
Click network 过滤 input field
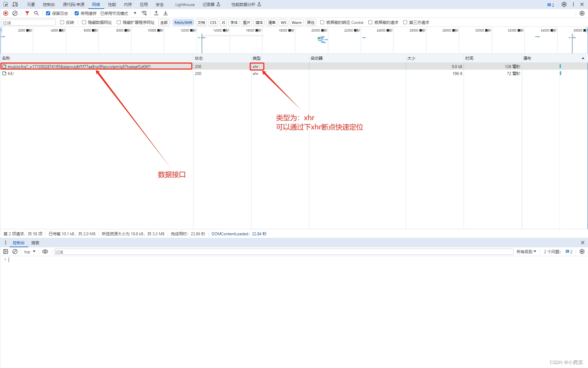click(x=29, y=22)
